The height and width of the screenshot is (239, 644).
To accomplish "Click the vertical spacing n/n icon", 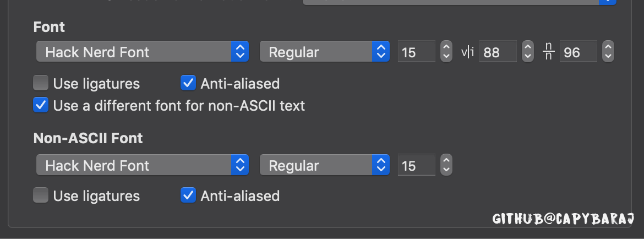I will [x=548, y=52].
